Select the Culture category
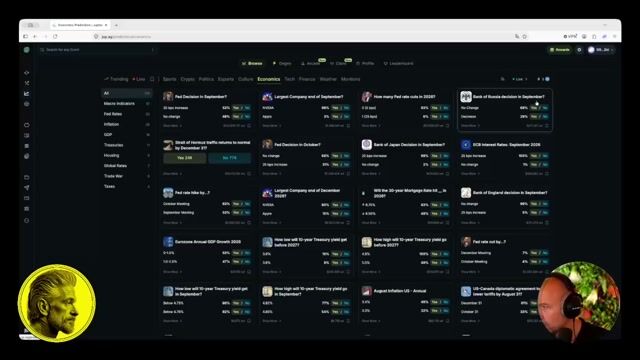The height and width of the screenshot is (360, 640). click(x=246, y=79)
